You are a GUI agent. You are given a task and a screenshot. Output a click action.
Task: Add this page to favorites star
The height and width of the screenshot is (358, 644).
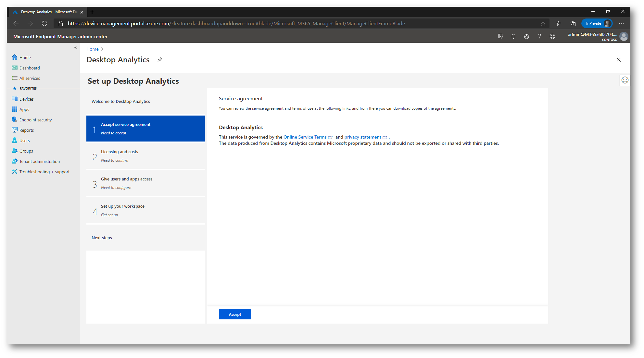(543, 23)
